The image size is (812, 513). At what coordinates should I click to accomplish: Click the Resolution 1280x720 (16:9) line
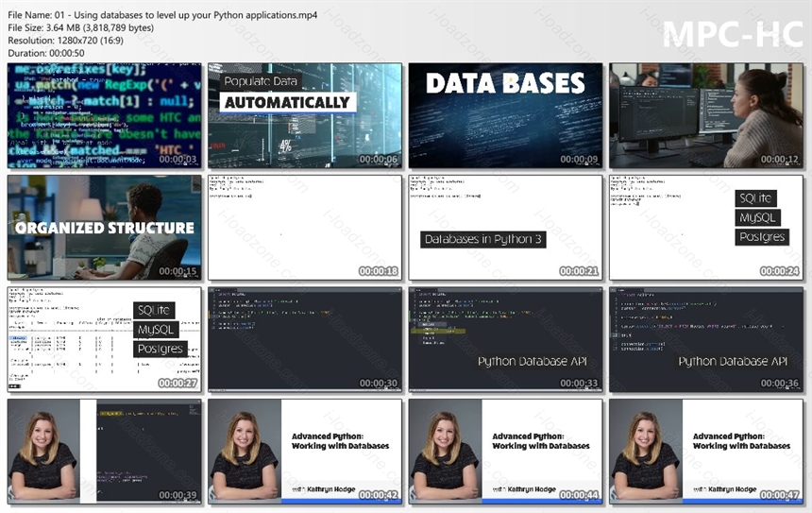pos(66,41)
